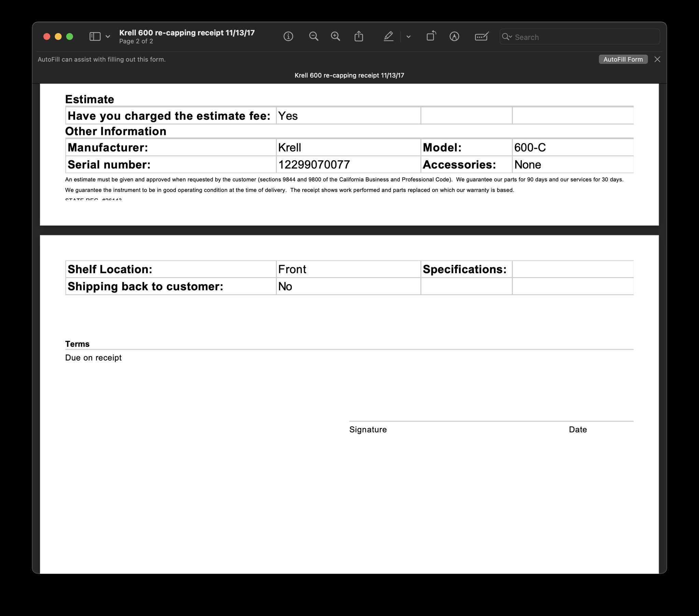Viewport: 699px width, 616px height.
Task: Click the 'Terms' heading
Action: [77, 344]
